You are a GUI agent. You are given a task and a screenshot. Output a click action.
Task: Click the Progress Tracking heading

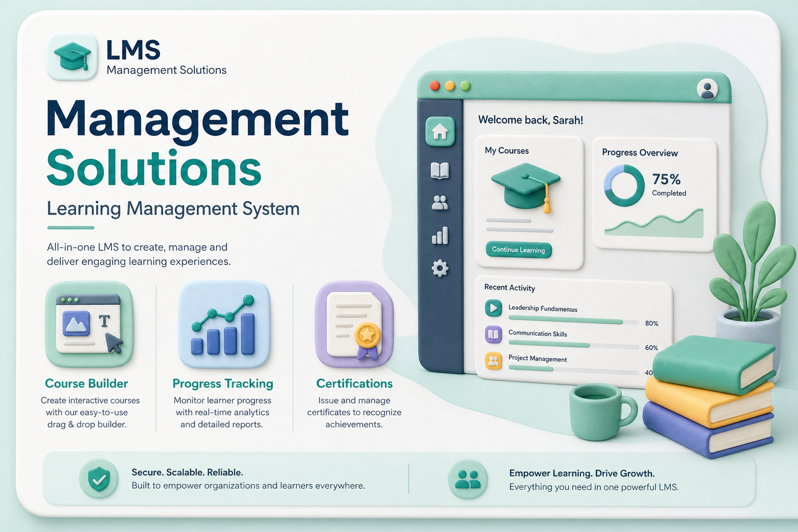(223, 383)
